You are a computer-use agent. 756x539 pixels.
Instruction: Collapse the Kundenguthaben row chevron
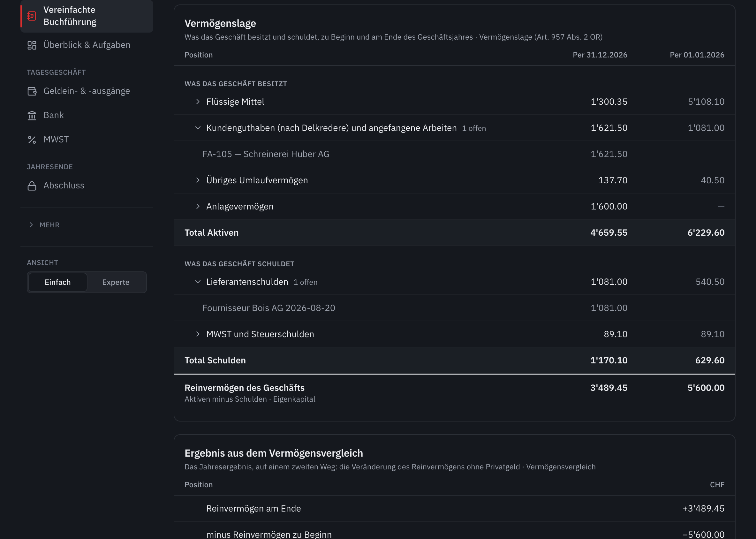pyautogui.click(x=198, y=128)
